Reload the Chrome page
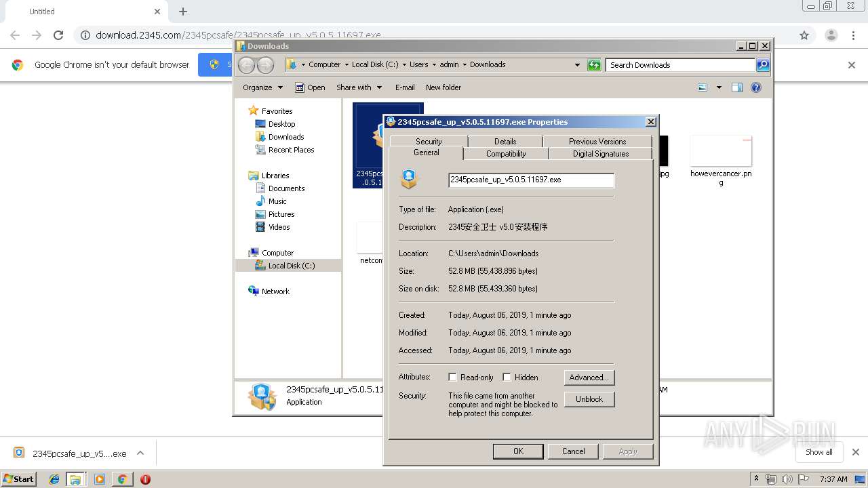The height and width of the screenshot is (488, 868). (x=58, y=35)
